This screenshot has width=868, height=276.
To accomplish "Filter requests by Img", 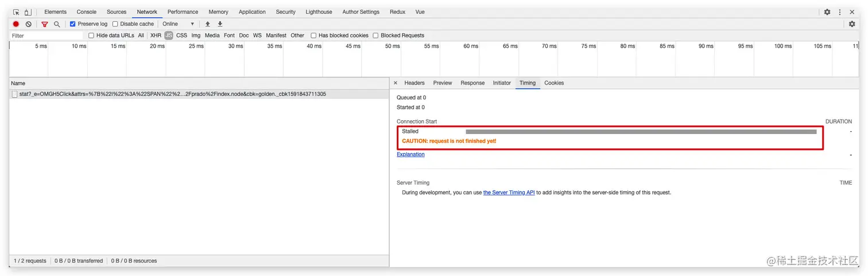I will tap(196, 36).
